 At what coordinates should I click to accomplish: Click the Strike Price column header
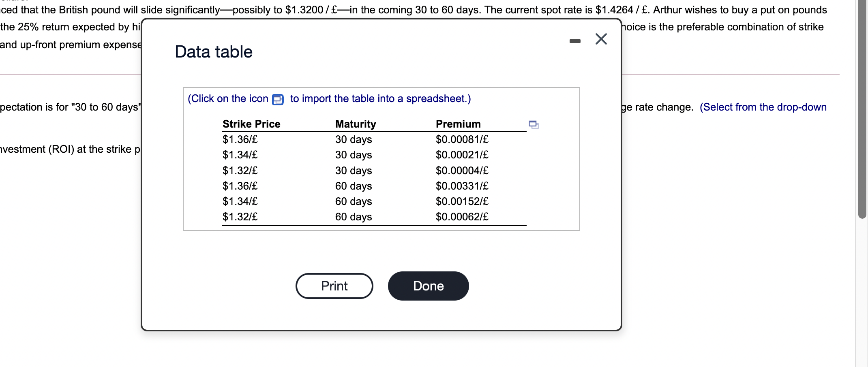point(251,124)
